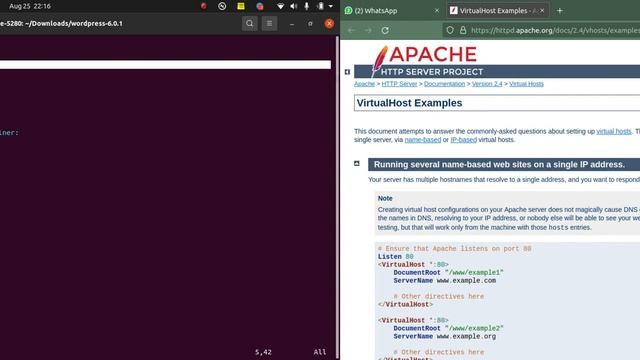Open the terminal hamburger menu
This screenshot has height=360, width=640.
(x=269, y=24)
